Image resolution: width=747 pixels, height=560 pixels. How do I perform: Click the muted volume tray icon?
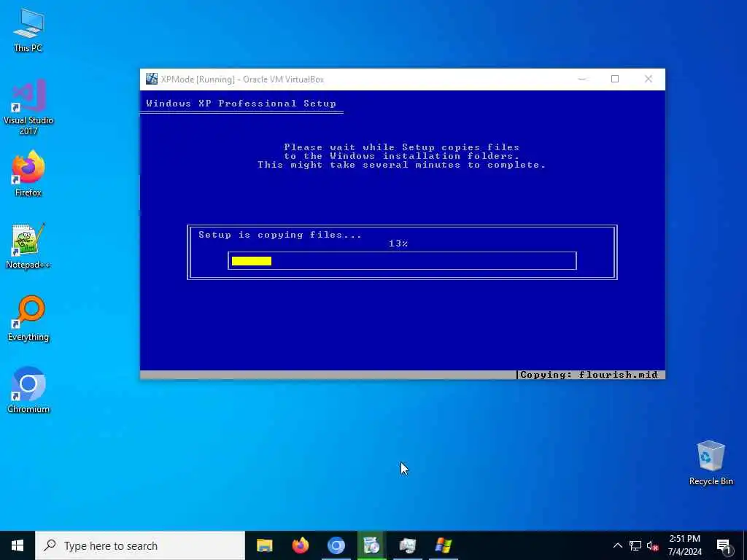652,545
